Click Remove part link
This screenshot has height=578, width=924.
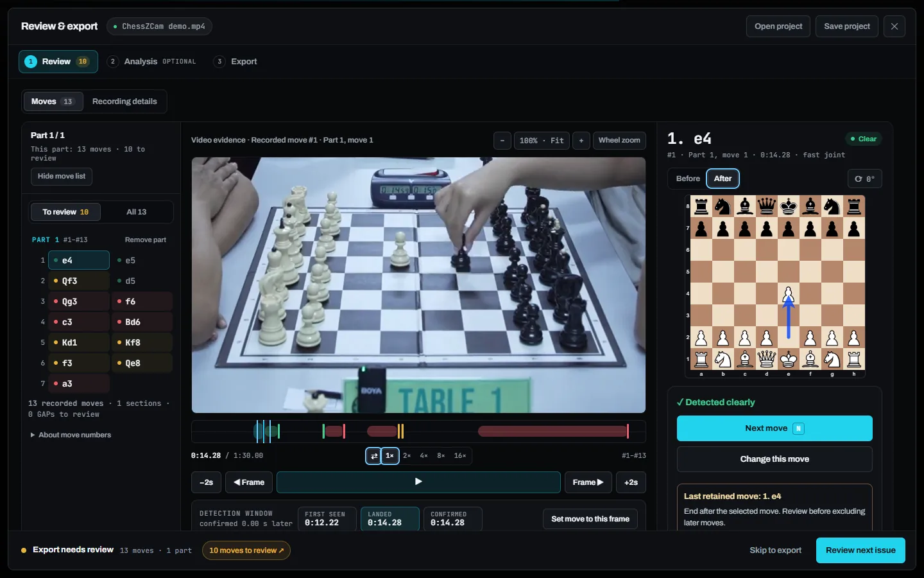point(146,240)
